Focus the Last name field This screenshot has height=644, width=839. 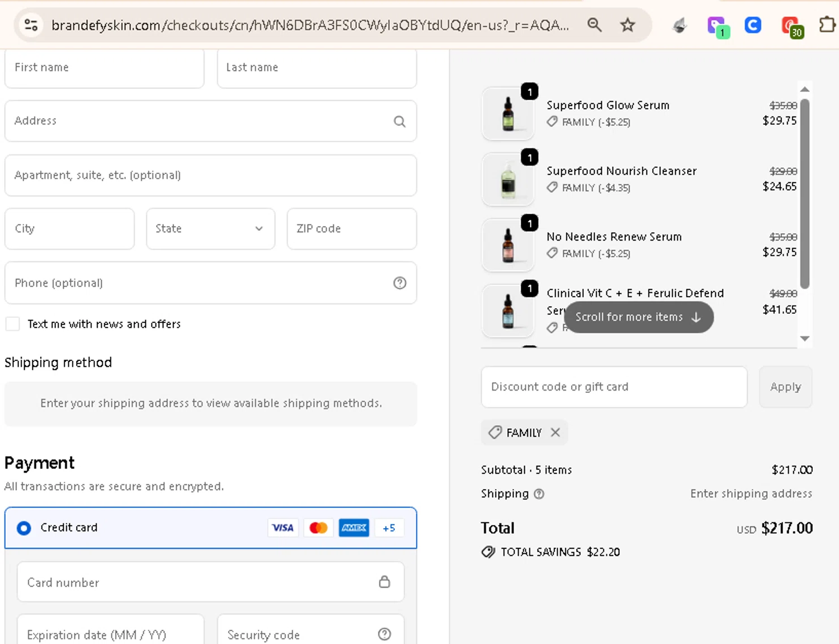[x=317, y=68]
